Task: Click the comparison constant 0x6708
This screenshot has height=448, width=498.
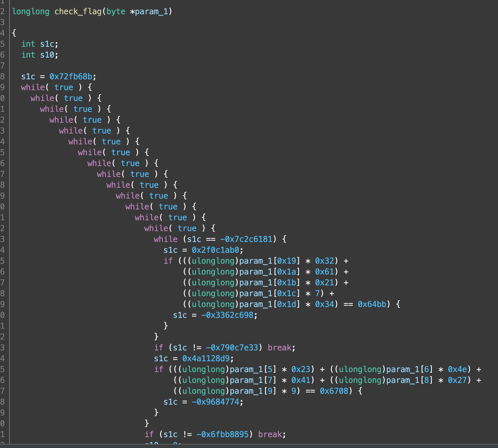Action: click(334, 391)
